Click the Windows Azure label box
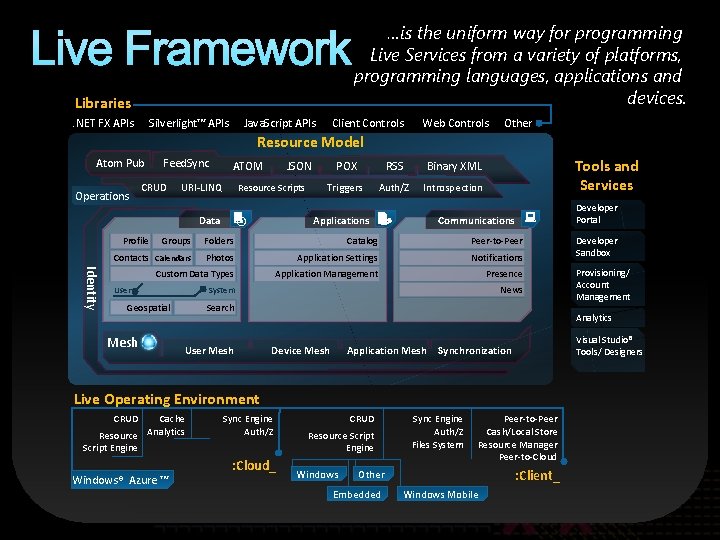Screen dimensions: 720x540 point(122,480)
